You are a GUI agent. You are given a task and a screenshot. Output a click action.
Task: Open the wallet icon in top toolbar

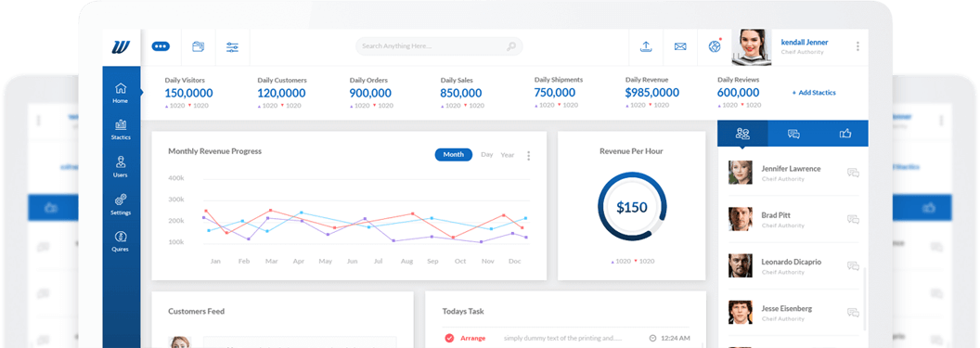tap(198, 46)
